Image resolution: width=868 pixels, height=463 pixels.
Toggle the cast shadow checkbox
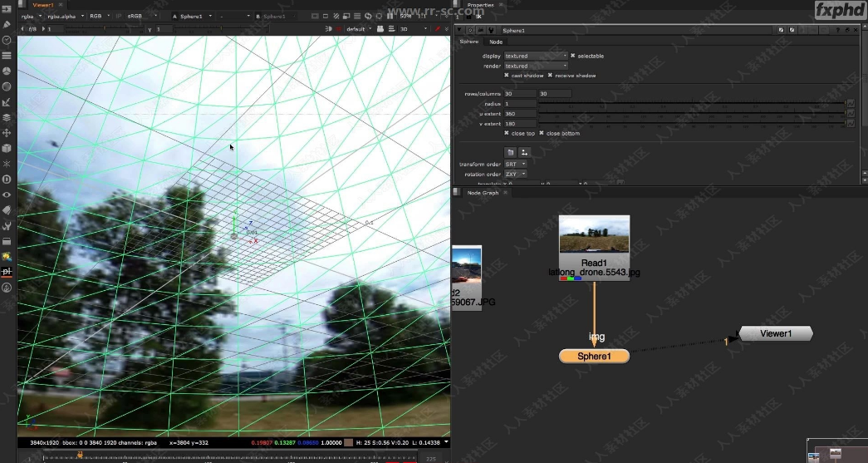pos(507,76)
